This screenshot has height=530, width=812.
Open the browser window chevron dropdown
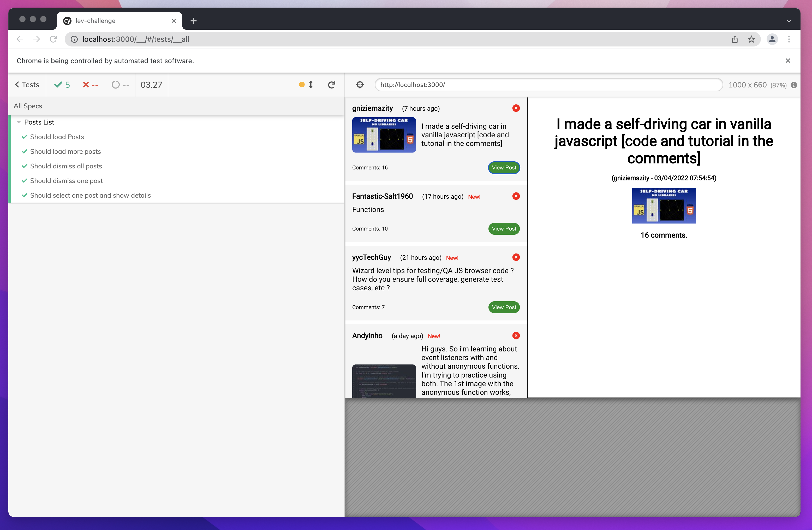point(789,21)
